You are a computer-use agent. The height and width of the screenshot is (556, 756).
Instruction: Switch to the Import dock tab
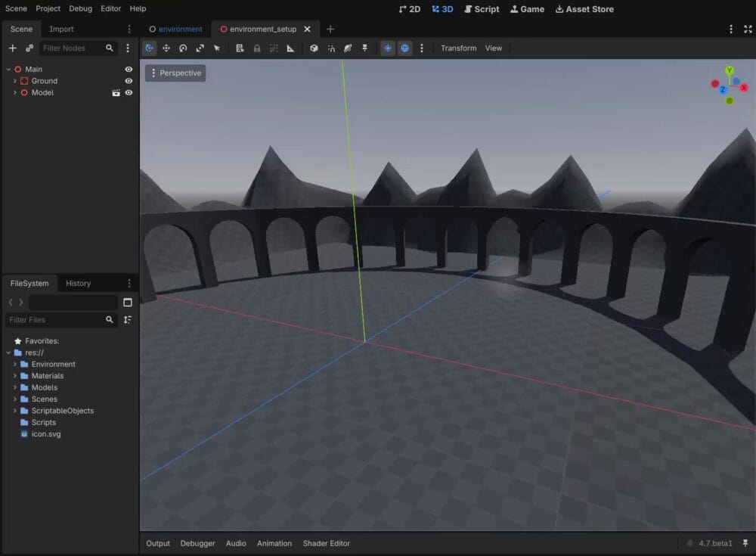tap(61, 29)
